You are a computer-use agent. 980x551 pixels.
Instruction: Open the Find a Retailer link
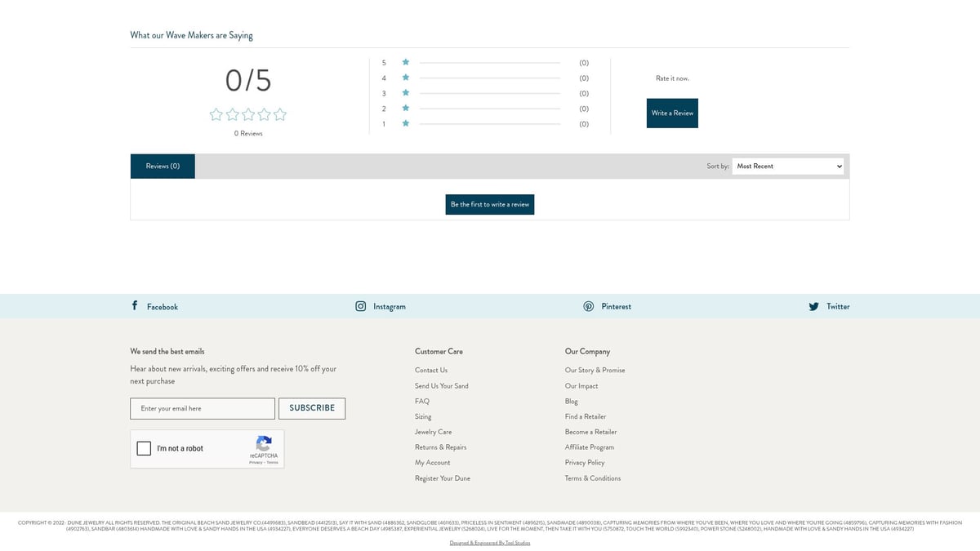click(x=586, y=416)
